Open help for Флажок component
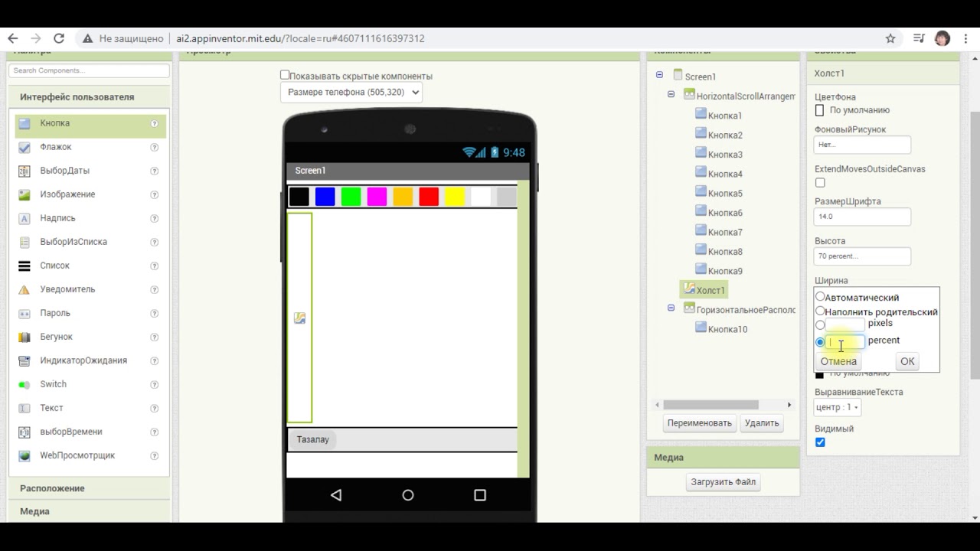980x551 pixels. 155,147
